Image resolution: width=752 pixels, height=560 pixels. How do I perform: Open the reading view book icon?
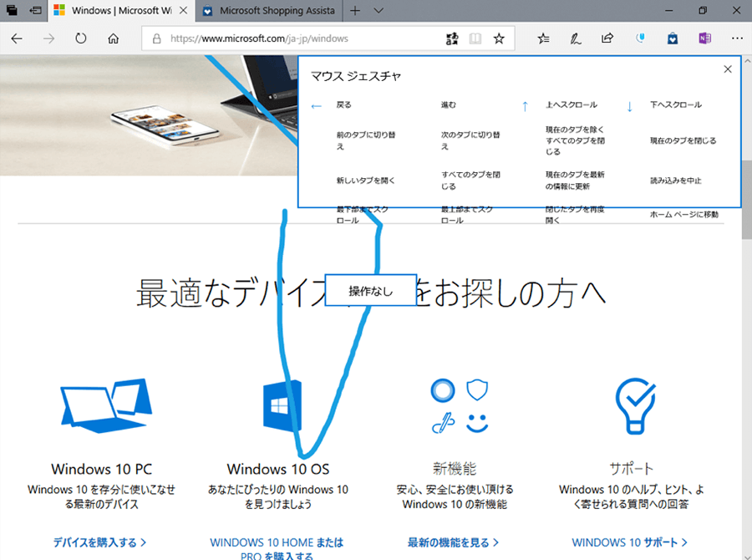pos(475,38)
